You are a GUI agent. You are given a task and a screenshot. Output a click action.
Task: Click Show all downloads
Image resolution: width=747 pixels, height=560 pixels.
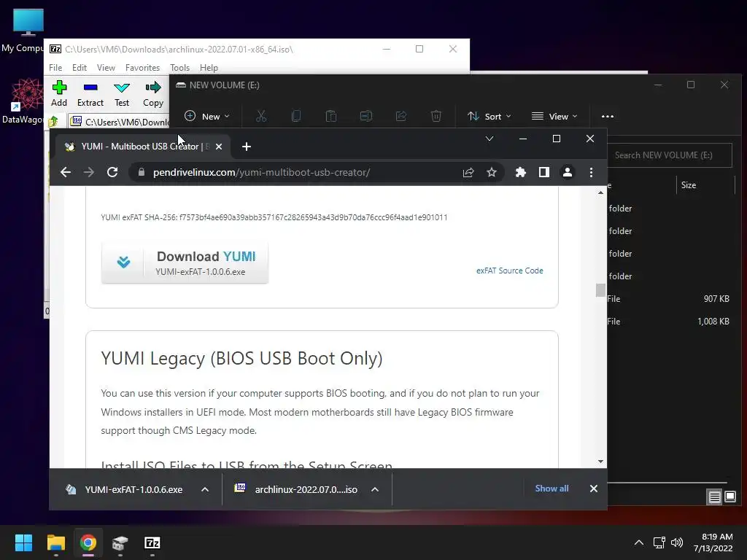coord(551,489)
